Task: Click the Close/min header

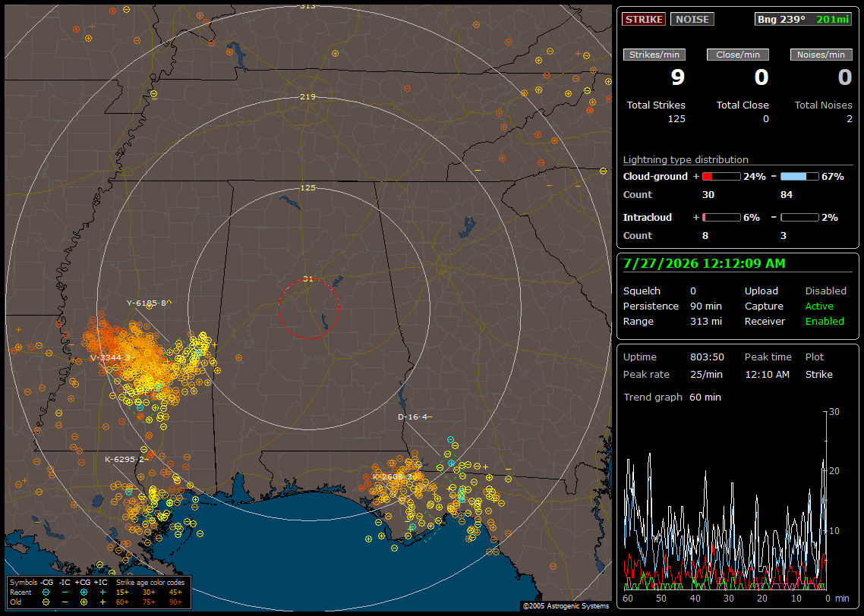Action: [738, 55]
